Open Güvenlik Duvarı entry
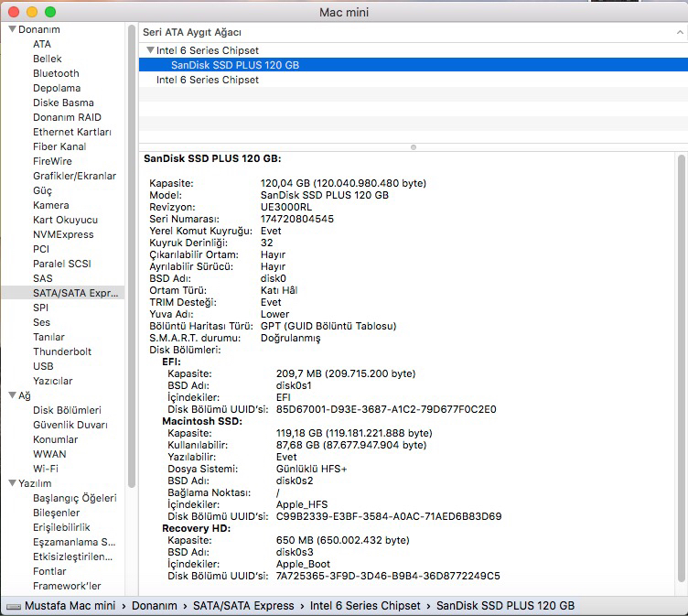688x616 pixels. point(70,425)
